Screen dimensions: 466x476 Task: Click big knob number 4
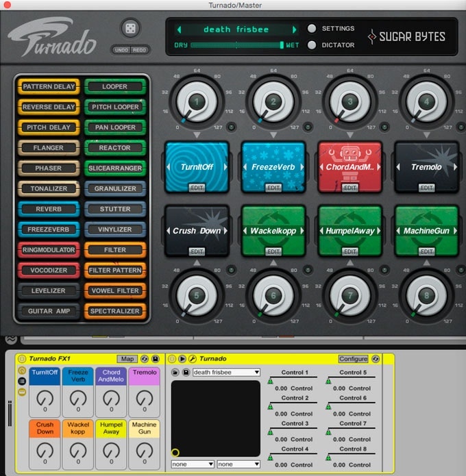coord(426,102)
